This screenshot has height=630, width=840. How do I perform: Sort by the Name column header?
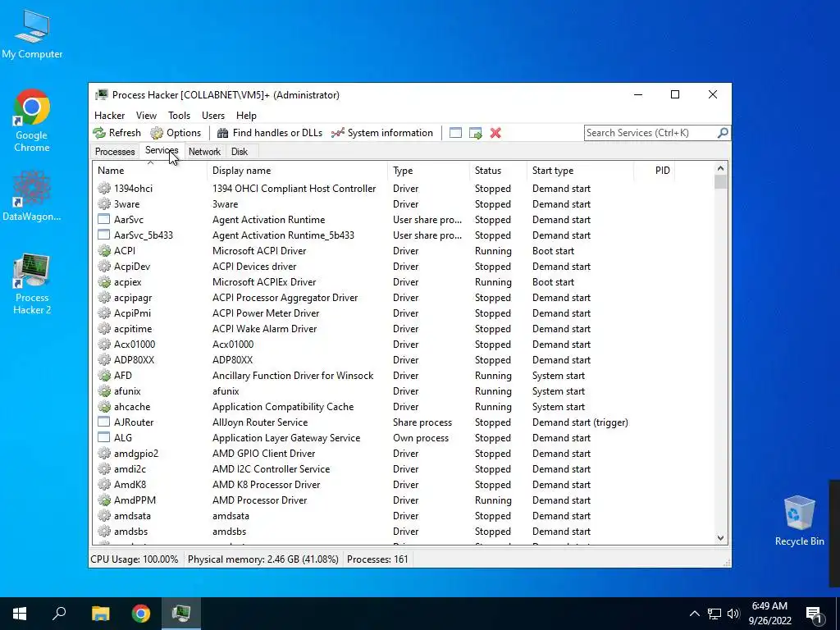[149, 171]
